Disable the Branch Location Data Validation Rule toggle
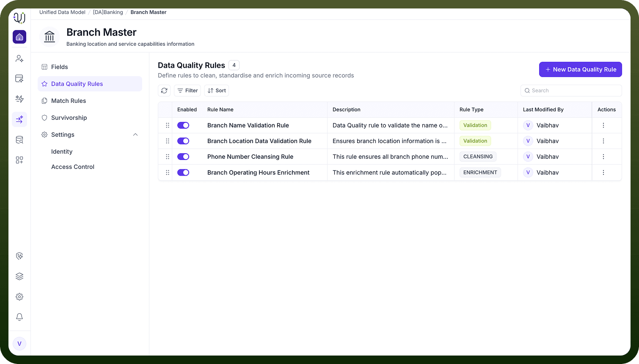Viewport: 639px width, 364px height. tap(183, 141)
